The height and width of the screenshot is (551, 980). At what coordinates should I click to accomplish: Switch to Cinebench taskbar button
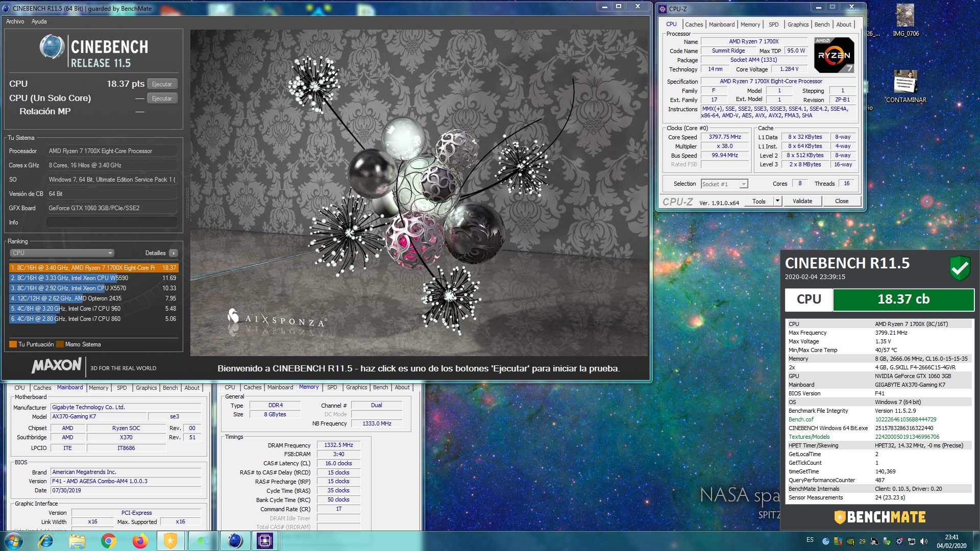point(234,541)
